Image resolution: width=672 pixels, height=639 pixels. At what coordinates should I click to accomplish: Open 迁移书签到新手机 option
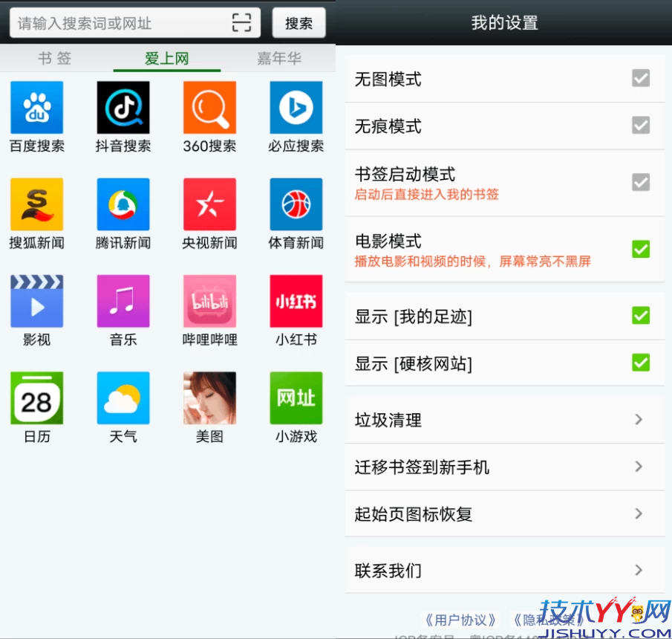(x=504, y=467)
